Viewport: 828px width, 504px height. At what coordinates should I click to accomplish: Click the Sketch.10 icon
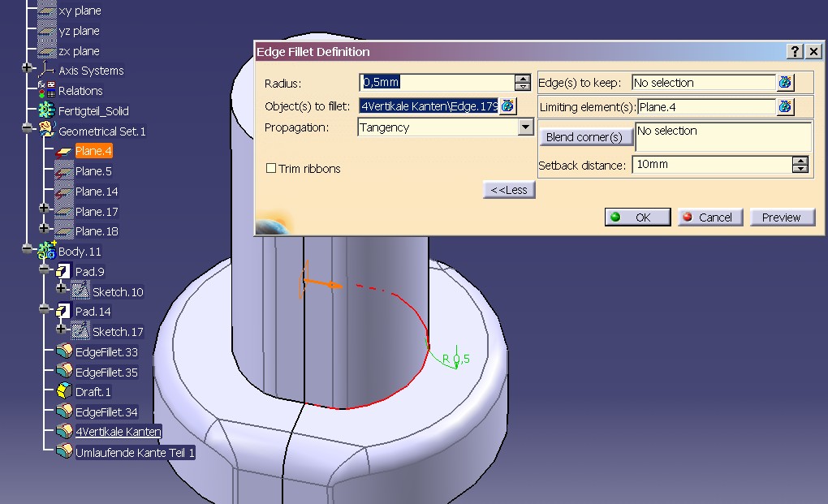pyautogui.click(x=80, y=291)
